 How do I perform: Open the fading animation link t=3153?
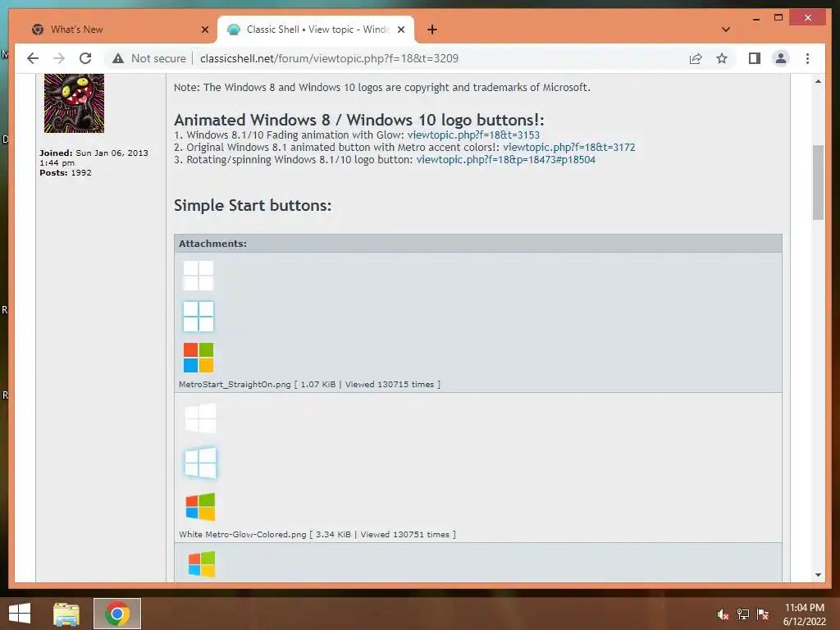coord(473,135)
